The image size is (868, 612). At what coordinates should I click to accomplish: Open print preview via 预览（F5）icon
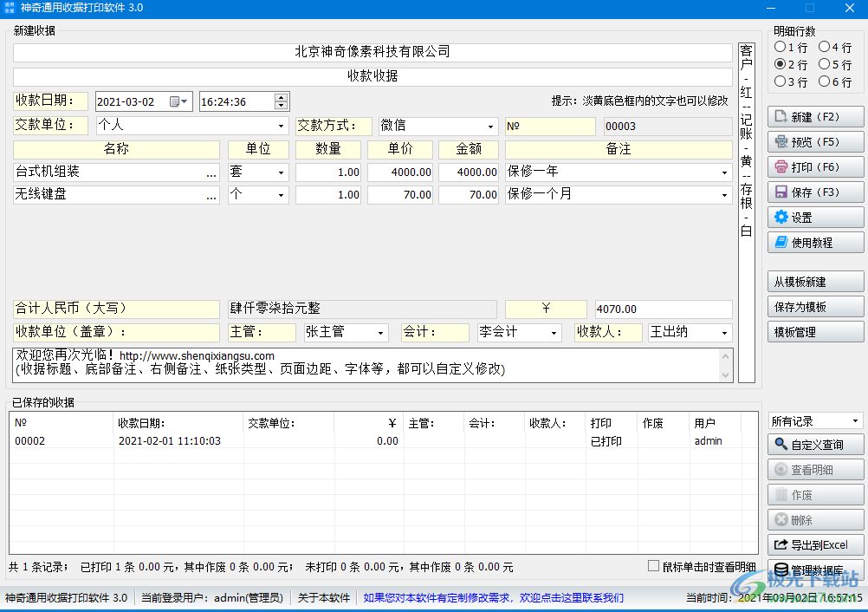pos(815,141)
